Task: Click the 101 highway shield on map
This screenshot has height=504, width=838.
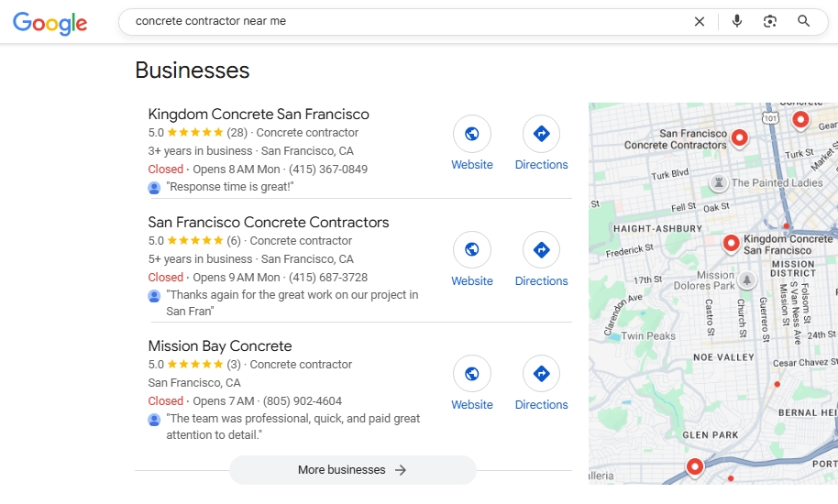Action: pos(770,117)
